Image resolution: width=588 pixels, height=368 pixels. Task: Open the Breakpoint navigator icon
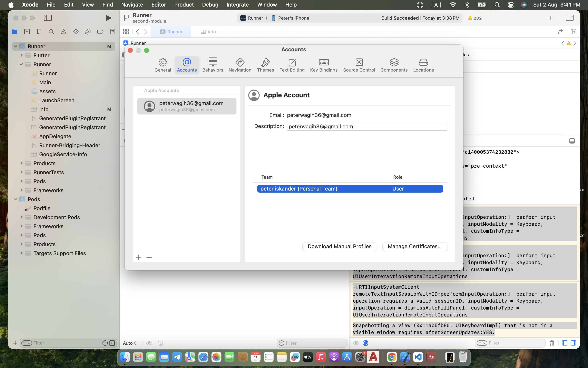100,32
